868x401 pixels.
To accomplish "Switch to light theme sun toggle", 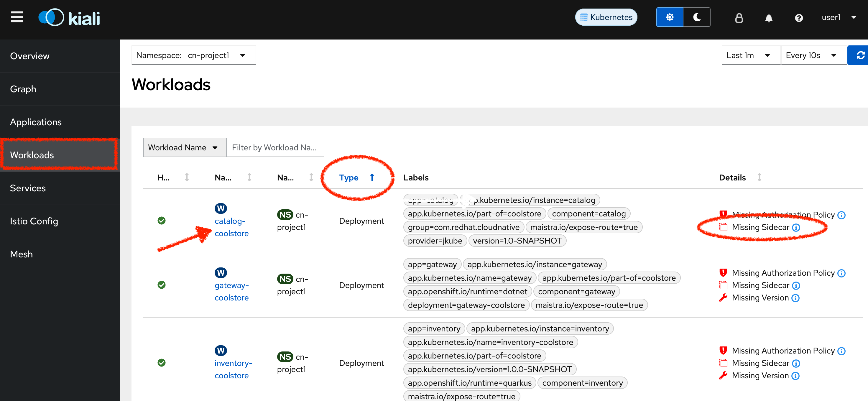I will [670, 17].
